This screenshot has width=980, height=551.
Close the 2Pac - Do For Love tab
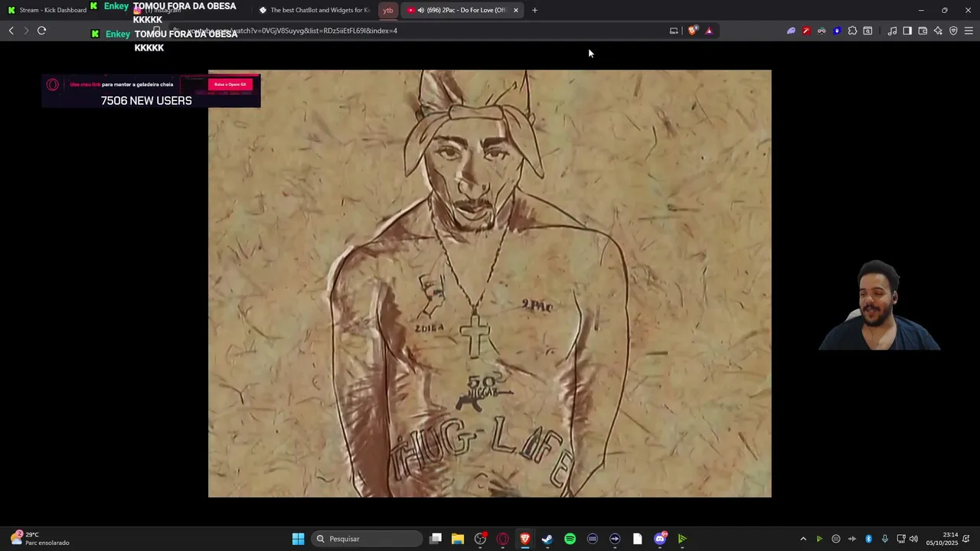[x=516, y=10]
